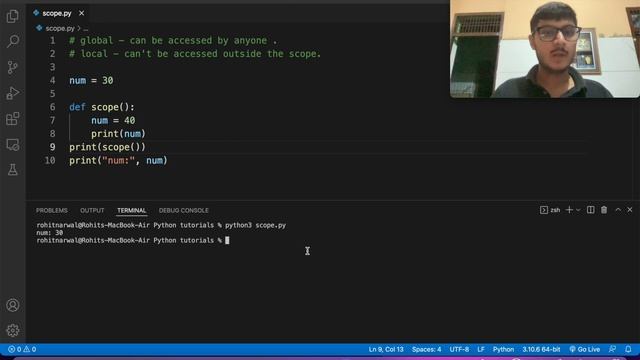
Task: Open the launch profile dropdown arrow
Action: [x=578, y=210]
